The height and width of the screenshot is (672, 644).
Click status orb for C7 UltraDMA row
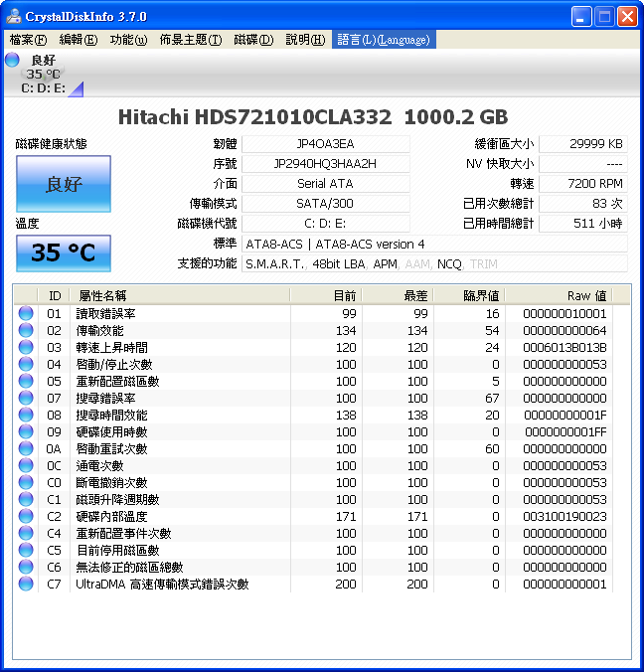coord(26,584)
